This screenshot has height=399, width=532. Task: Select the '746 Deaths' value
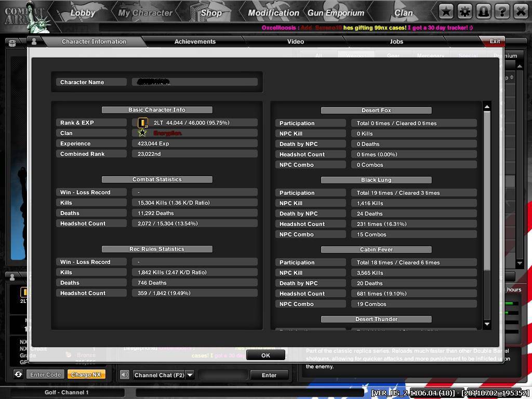(152, 283)
